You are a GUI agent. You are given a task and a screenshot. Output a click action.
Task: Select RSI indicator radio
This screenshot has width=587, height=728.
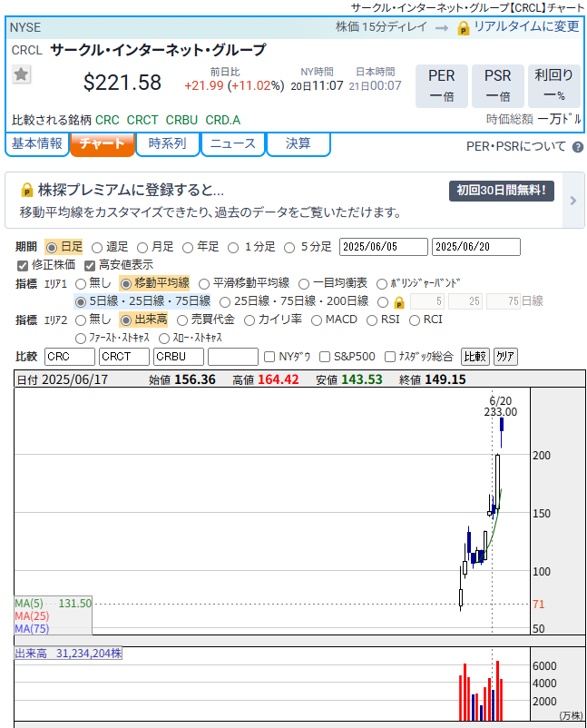(x=372, y=320)
